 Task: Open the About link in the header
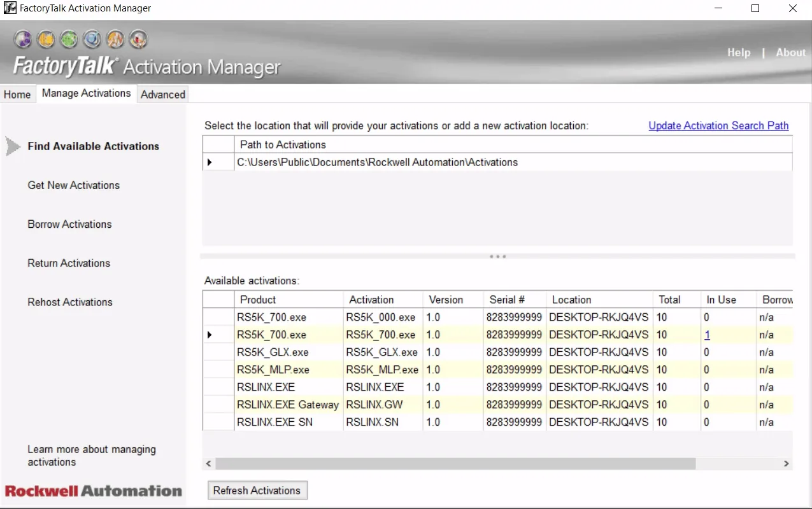pos(790,53)
